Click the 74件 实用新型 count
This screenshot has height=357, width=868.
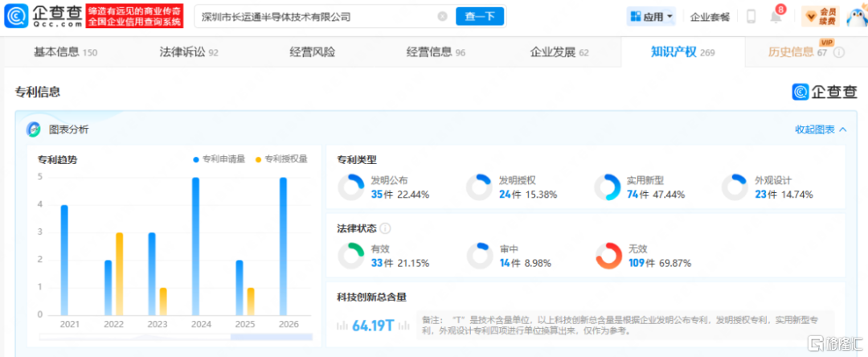[638, 195]
